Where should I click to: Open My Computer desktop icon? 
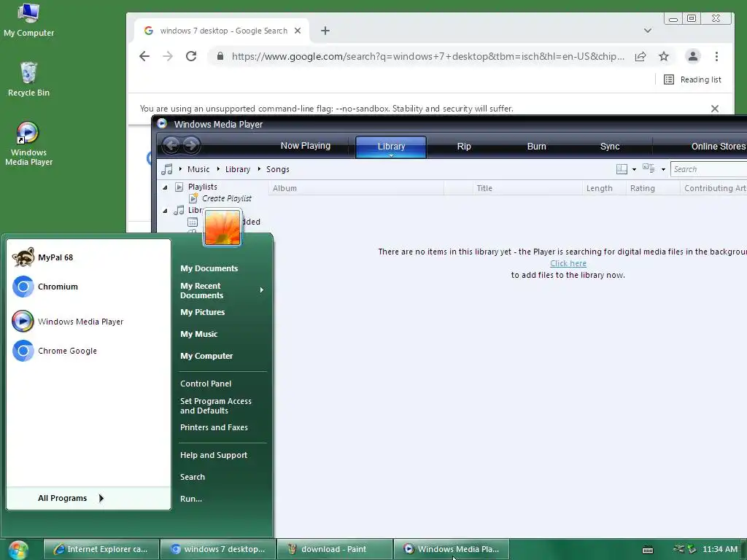tap(28, 20)
